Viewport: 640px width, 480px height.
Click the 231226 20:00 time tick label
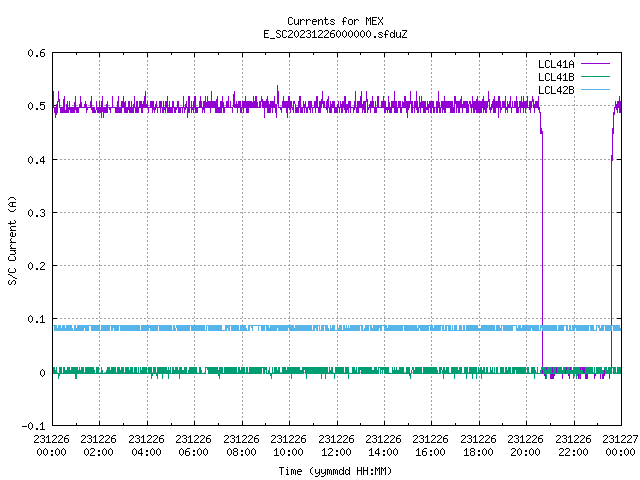(x=525, y=446)
